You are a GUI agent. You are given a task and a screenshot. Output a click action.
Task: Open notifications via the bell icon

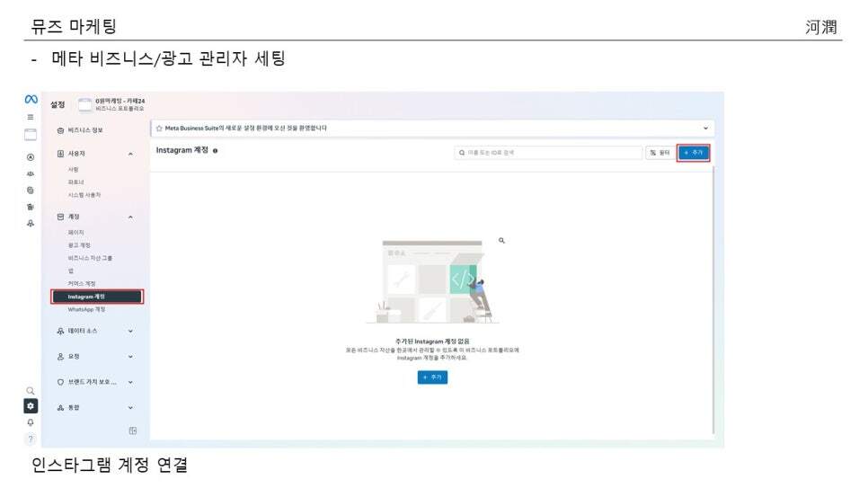31,422
